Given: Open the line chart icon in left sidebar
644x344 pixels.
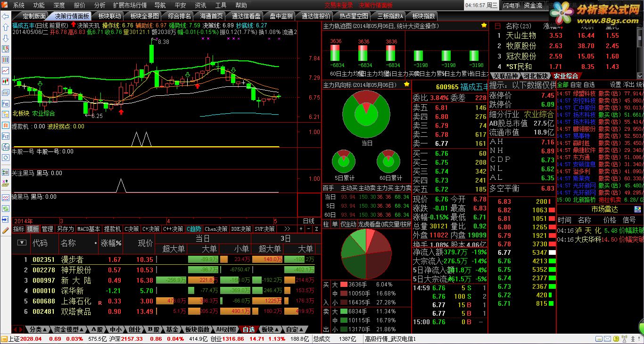Looking at the screenshot, I should tap(5, 71).
